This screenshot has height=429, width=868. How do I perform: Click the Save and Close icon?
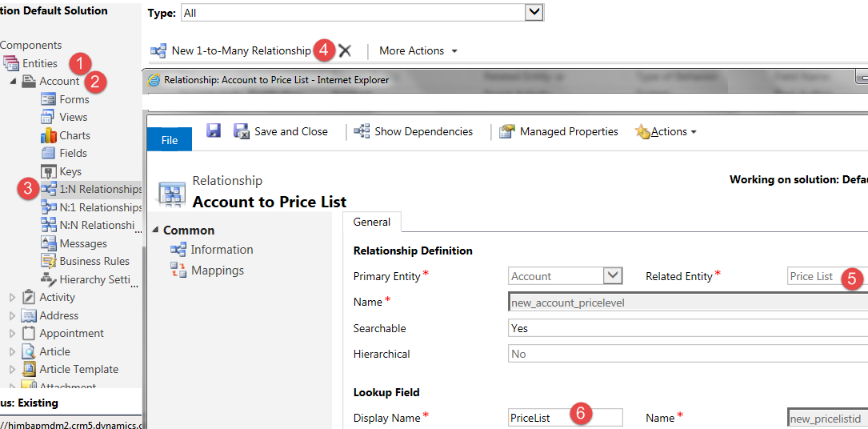[x=241, y=131]
